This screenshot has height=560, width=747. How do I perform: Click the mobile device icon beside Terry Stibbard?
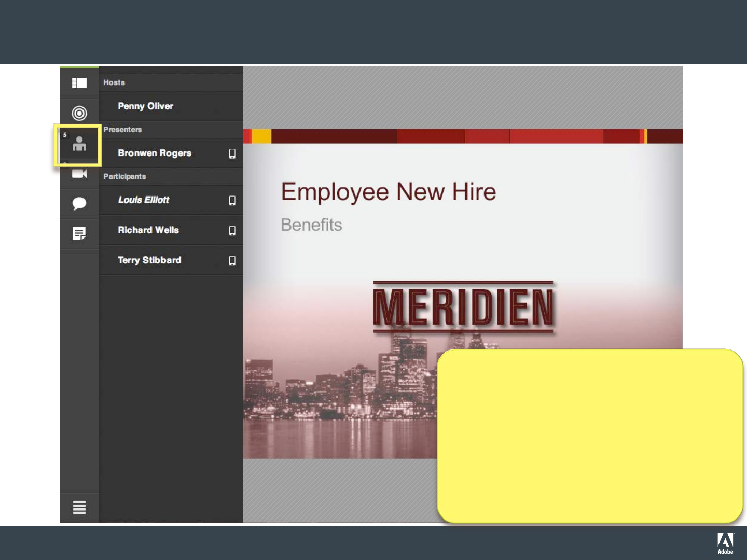point(232,261)
